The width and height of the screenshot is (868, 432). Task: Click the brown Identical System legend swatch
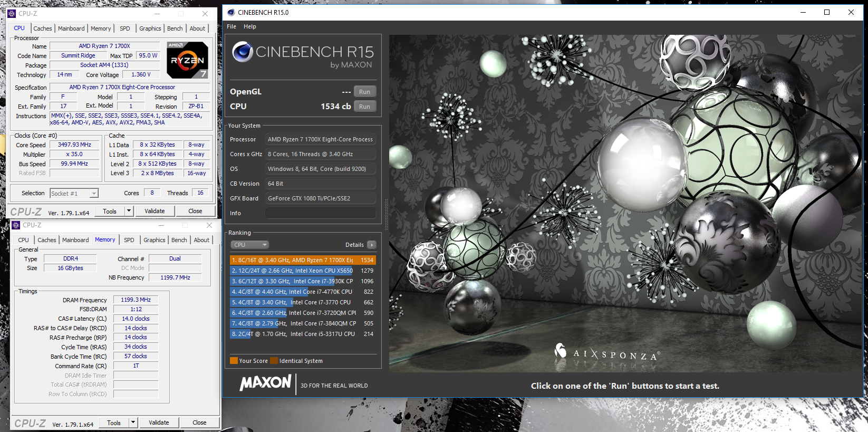click(274, 361)
